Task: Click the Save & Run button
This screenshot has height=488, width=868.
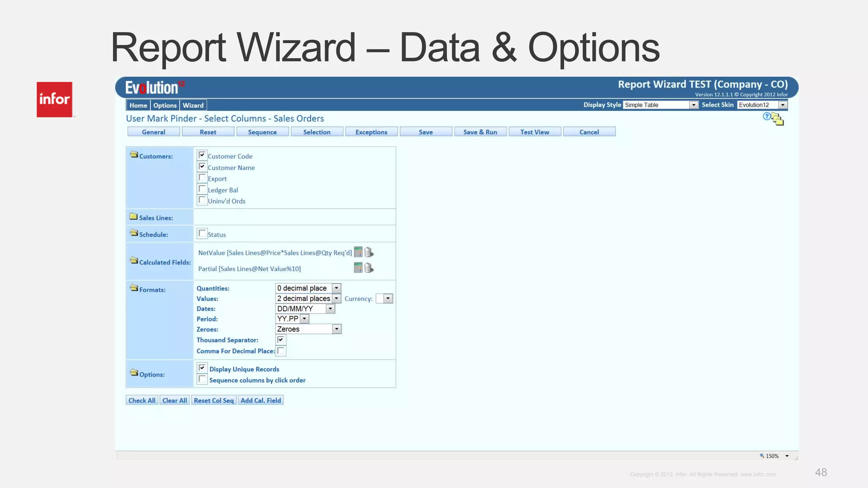Action: coord(480,132)
